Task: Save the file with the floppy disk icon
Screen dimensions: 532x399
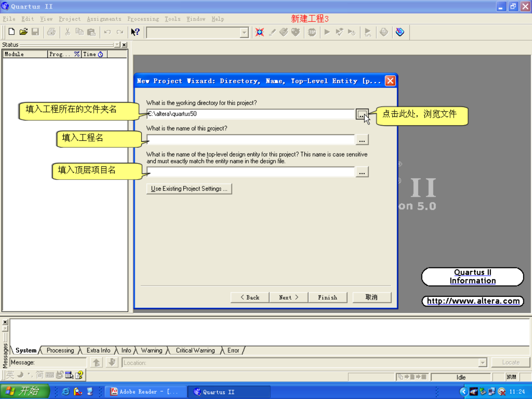Action: [x=35, y=32]
